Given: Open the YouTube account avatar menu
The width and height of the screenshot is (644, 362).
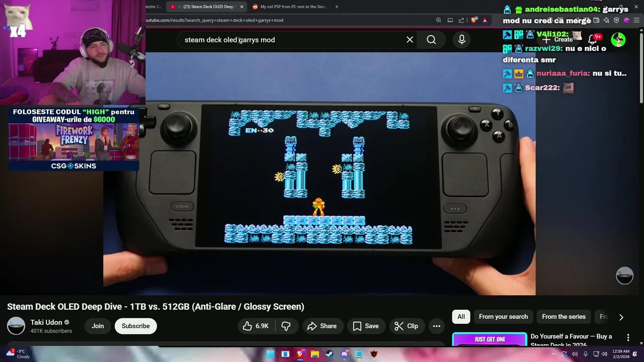Looking at the screenshot, I should click(618, 40).
